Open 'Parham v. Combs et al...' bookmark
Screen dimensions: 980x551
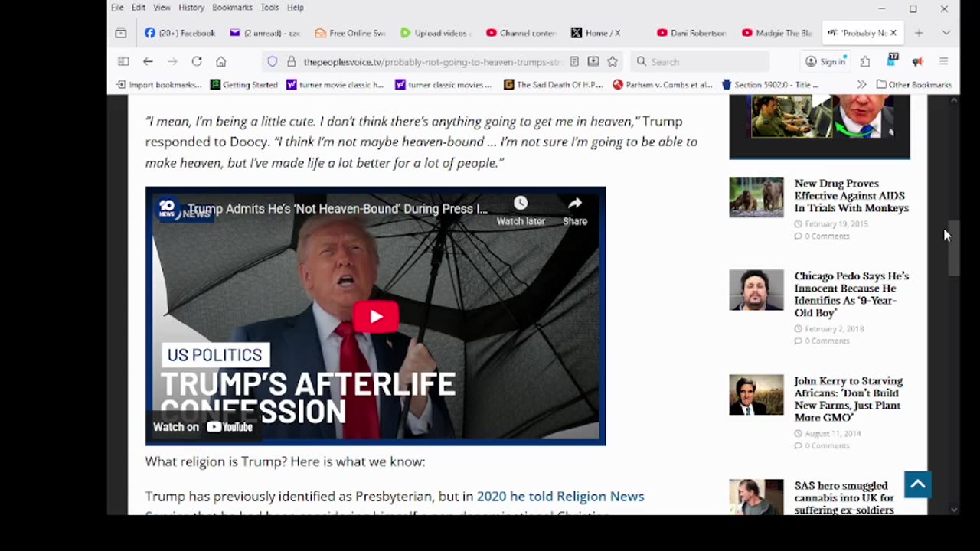pyautogui.click(x=663, y=85)
